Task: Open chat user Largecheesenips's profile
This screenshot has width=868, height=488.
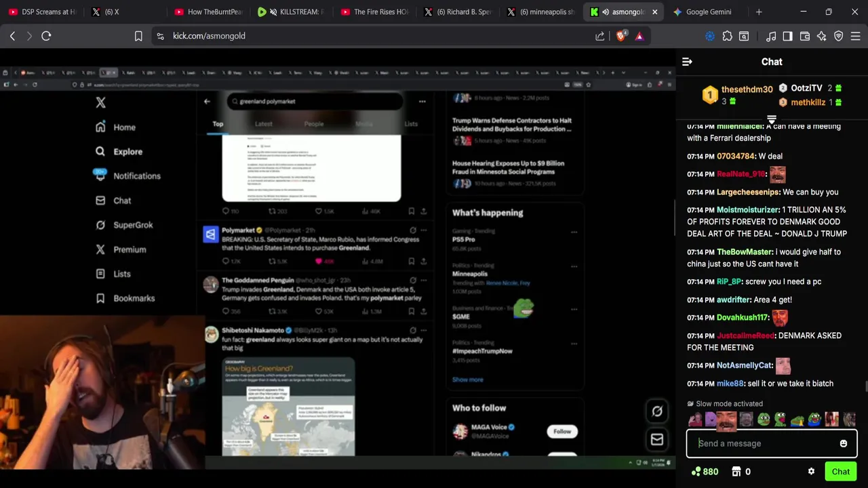Action: pos(748,192)
